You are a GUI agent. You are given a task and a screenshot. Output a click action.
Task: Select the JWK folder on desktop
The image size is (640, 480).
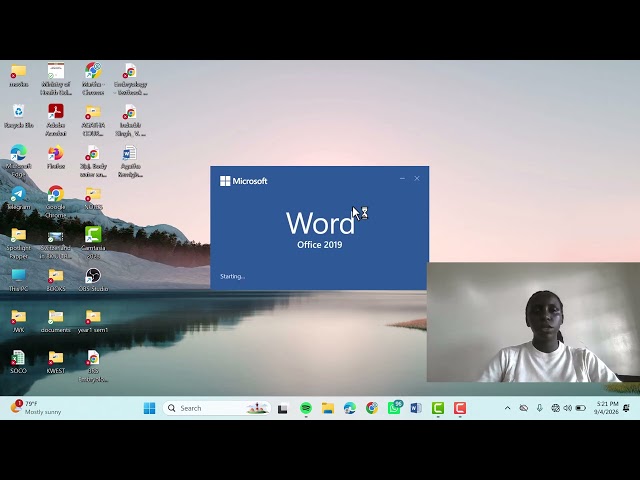(18, 321)
